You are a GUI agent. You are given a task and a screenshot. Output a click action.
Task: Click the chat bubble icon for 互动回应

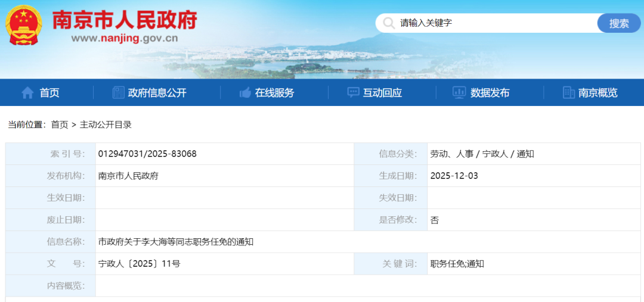tap(353, 93)
